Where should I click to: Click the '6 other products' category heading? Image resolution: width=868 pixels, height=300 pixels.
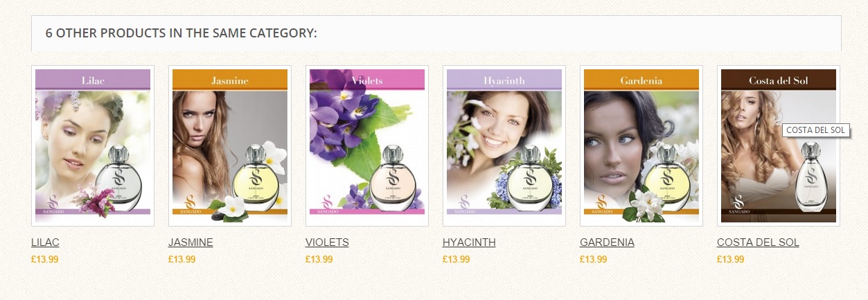tap(181, 33)
